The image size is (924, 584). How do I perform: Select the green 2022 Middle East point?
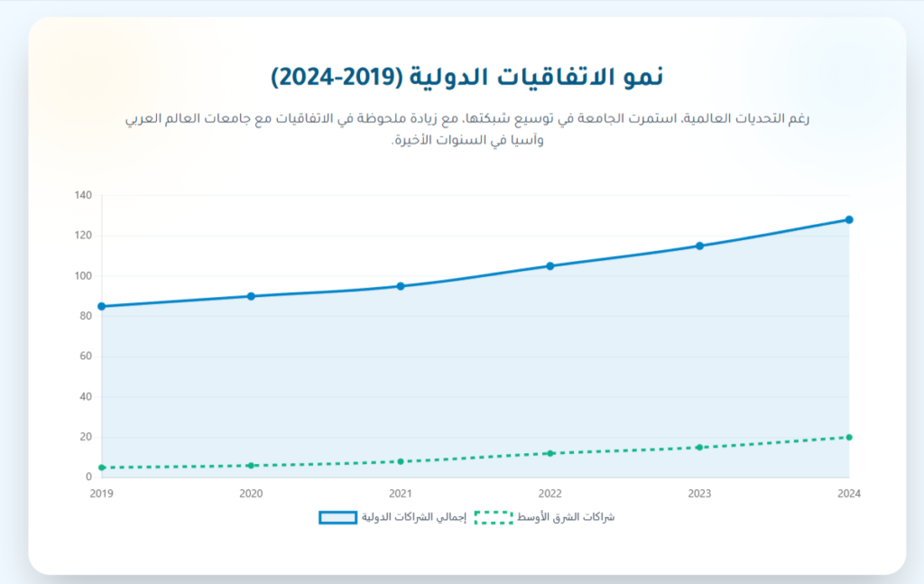(x=550, y=453)
